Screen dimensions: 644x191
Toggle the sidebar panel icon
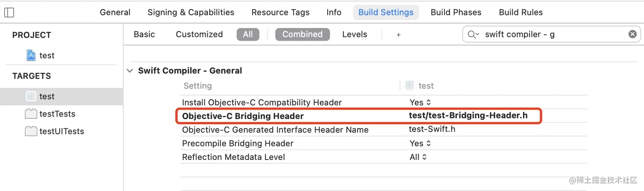point(9,12)
